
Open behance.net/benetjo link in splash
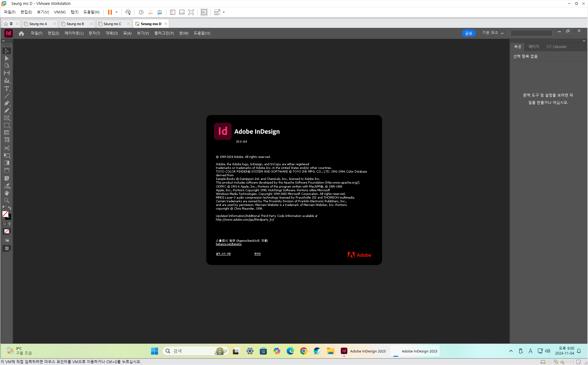coord(229,244)
